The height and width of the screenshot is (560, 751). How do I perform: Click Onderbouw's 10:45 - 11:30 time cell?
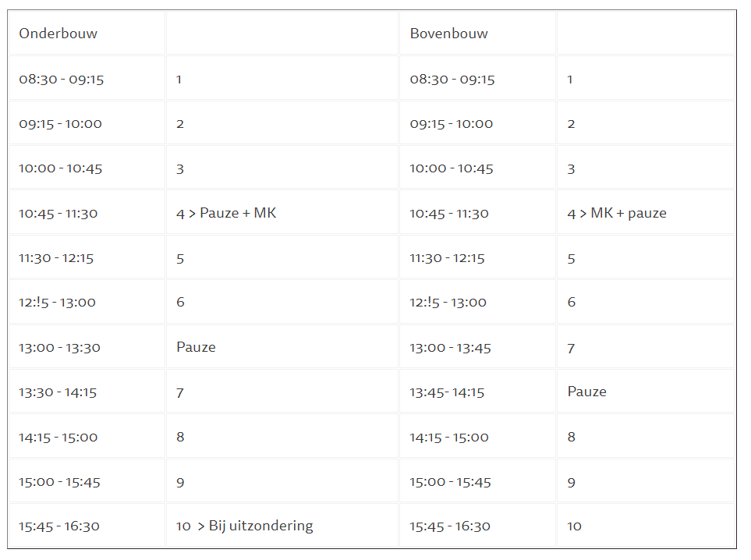click(x=58, y=213)
